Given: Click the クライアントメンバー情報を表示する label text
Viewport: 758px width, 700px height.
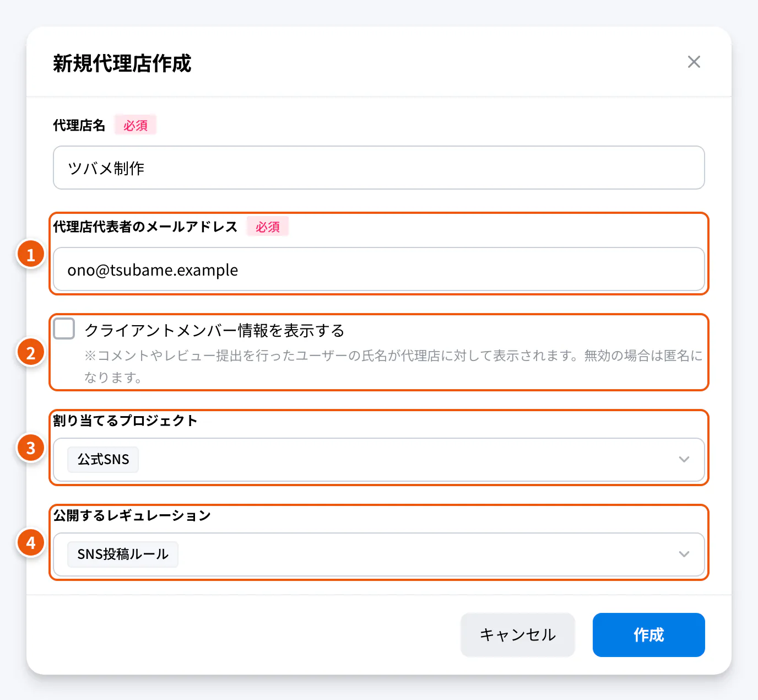Looking at the screenshot, I should 214,330.
